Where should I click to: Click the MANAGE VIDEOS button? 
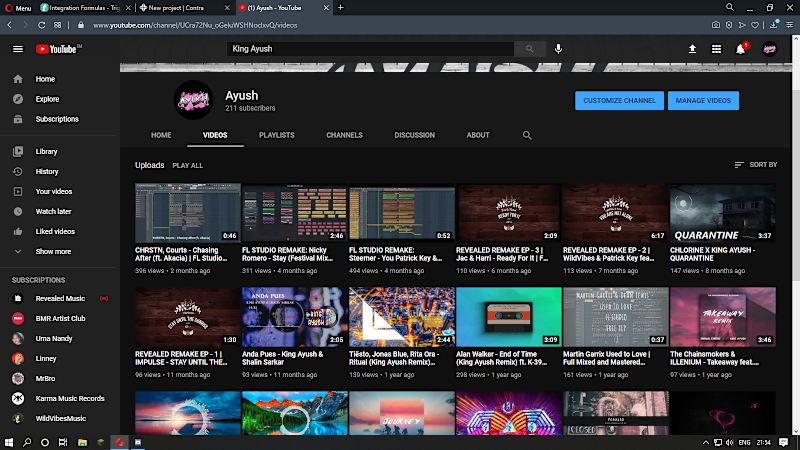[703, 101]
